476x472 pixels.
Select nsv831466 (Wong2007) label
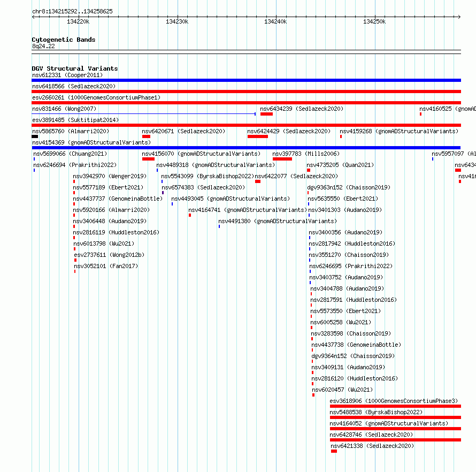point(64,109)
